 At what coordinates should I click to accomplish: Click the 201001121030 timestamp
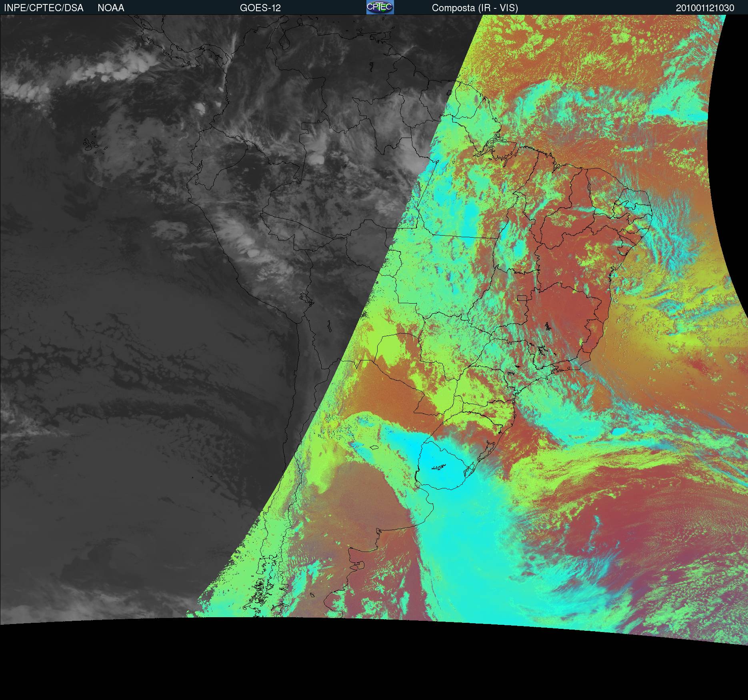point(705,8)
